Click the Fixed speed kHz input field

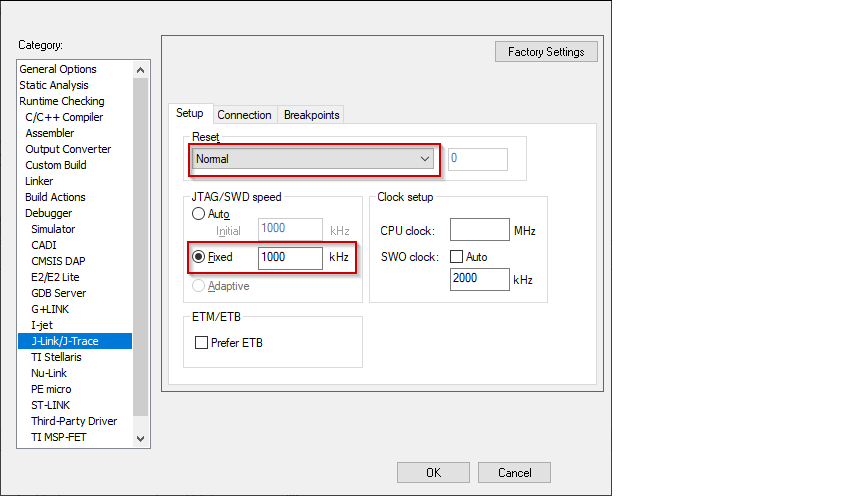coord(289,257)
